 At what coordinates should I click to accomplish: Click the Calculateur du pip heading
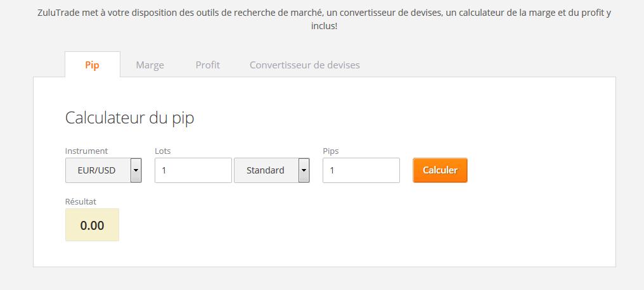(x=129, y=118)
